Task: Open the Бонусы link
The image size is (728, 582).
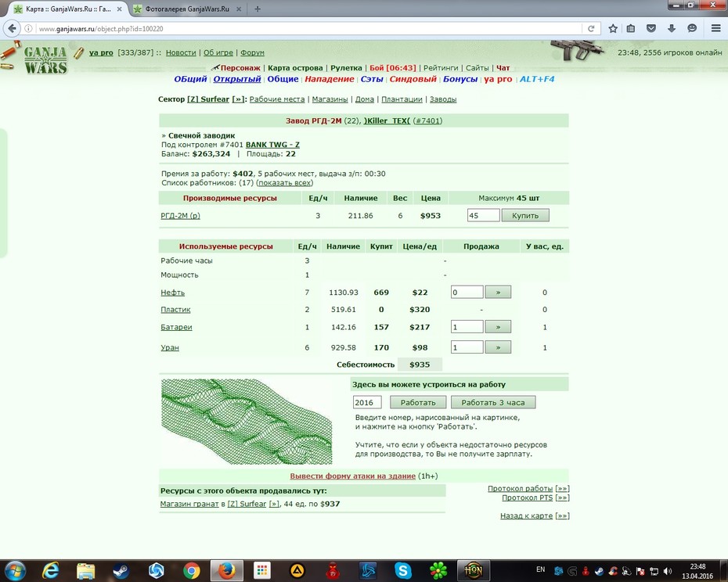Action: tap(460, 79)
